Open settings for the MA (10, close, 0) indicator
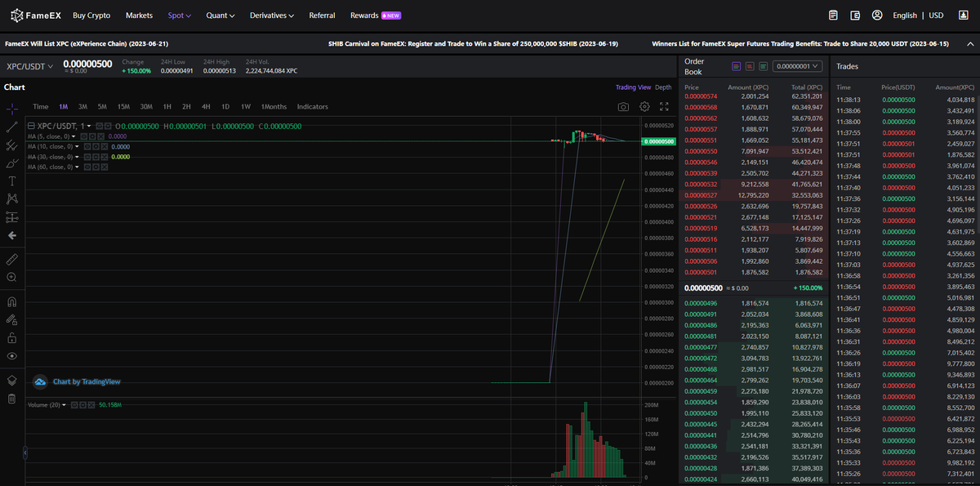 [x=96, y=147]
